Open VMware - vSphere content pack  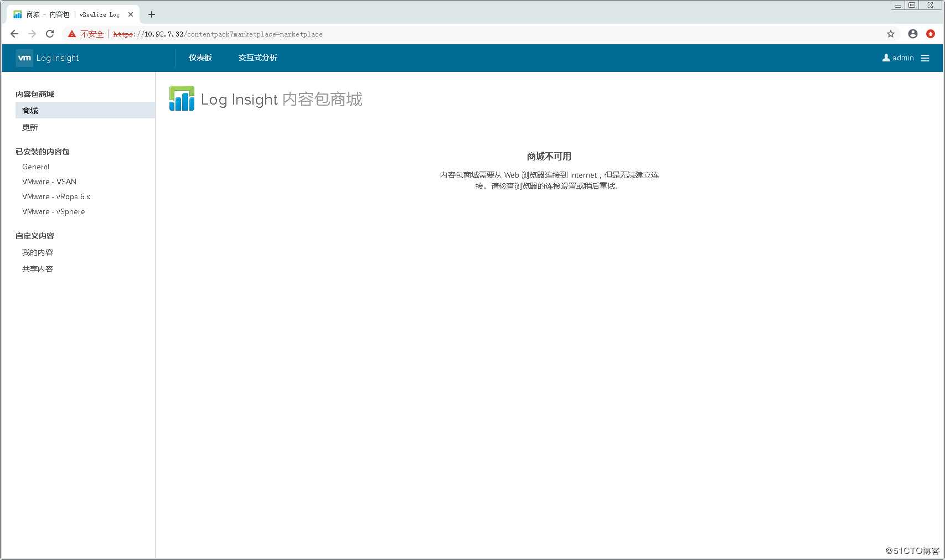tap(54, 211)
